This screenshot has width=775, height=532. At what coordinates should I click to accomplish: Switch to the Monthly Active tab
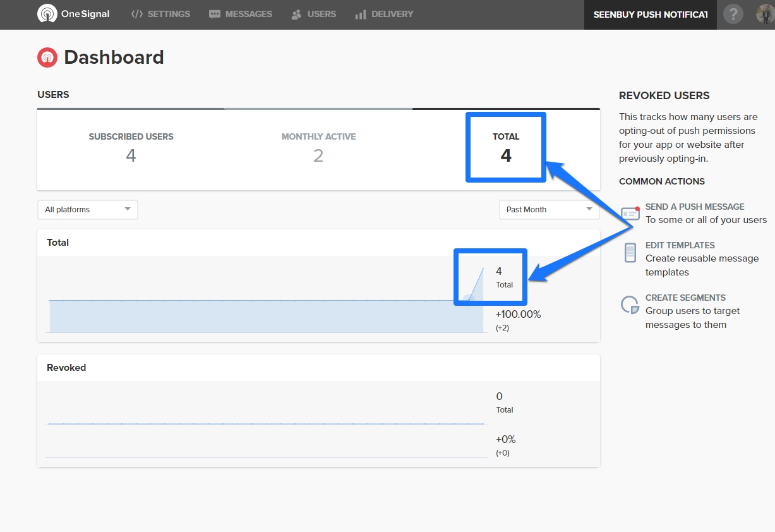(318, 147)
